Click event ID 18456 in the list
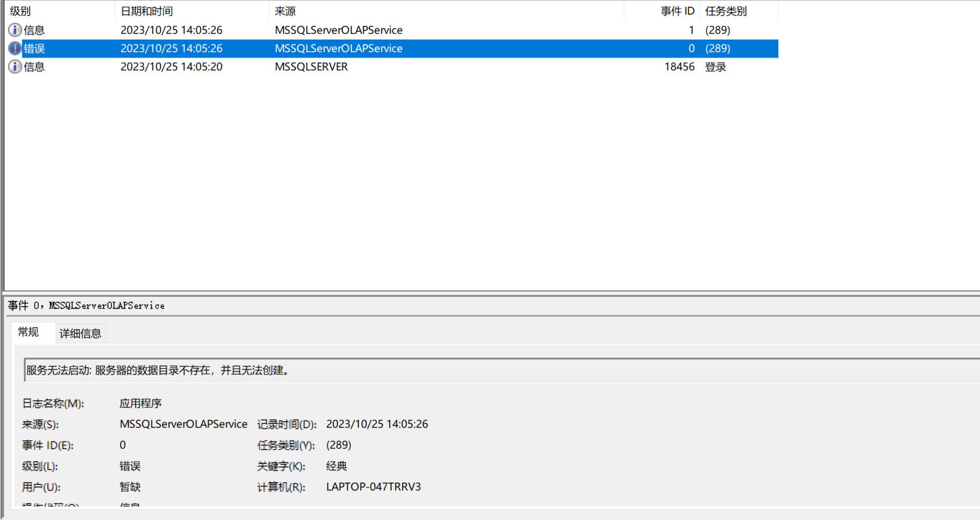The width and height of the screenshot is (980, 520). [679, 67]
